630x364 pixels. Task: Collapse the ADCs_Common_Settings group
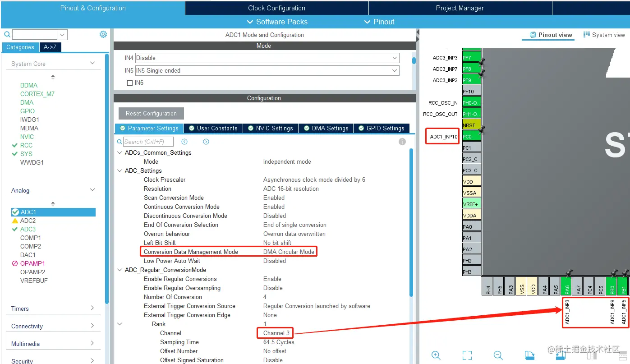120,152
